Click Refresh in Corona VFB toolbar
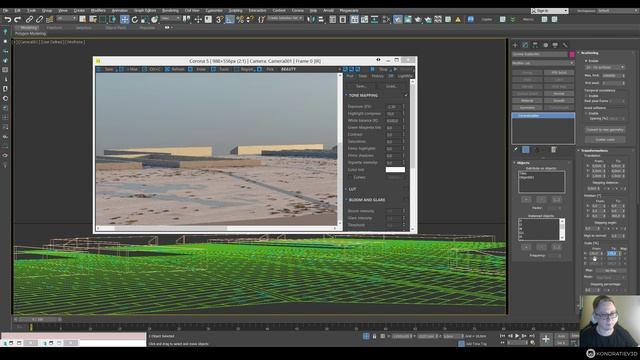Viewport: 640px width, 360px height. [175, 69]
